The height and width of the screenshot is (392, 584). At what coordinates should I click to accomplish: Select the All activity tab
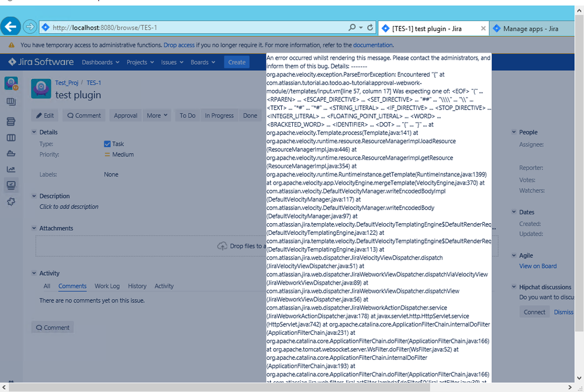(47, 286)
